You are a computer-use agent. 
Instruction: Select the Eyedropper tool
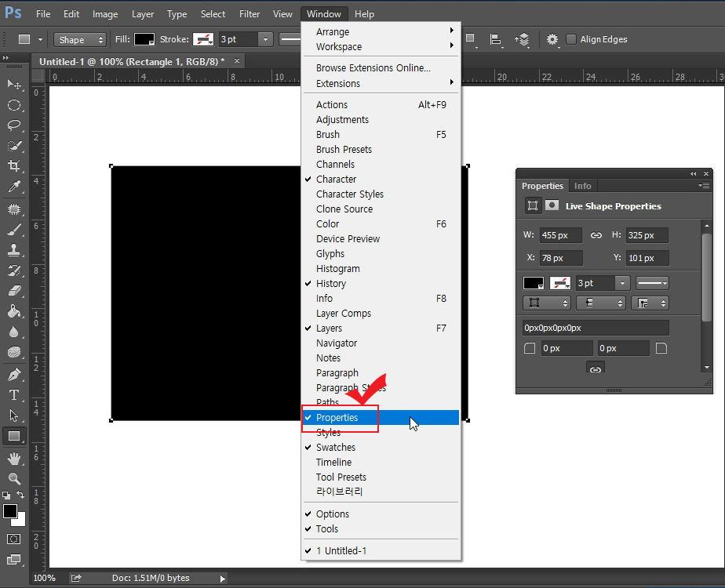[x=14, y=186]
